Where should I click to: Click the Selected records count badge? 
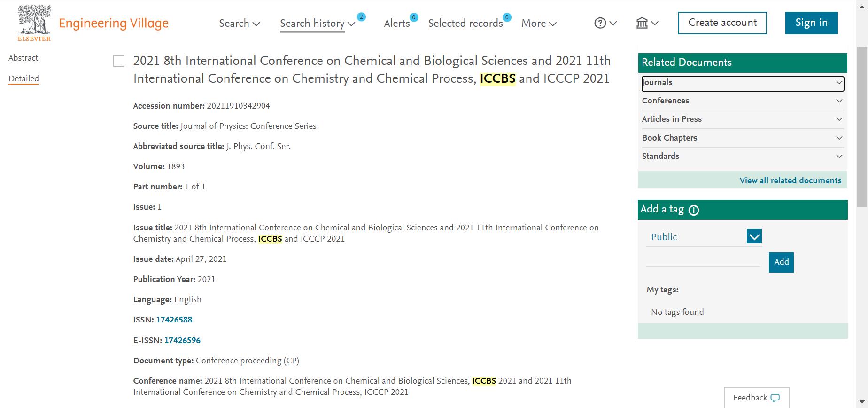pos(507,17)
